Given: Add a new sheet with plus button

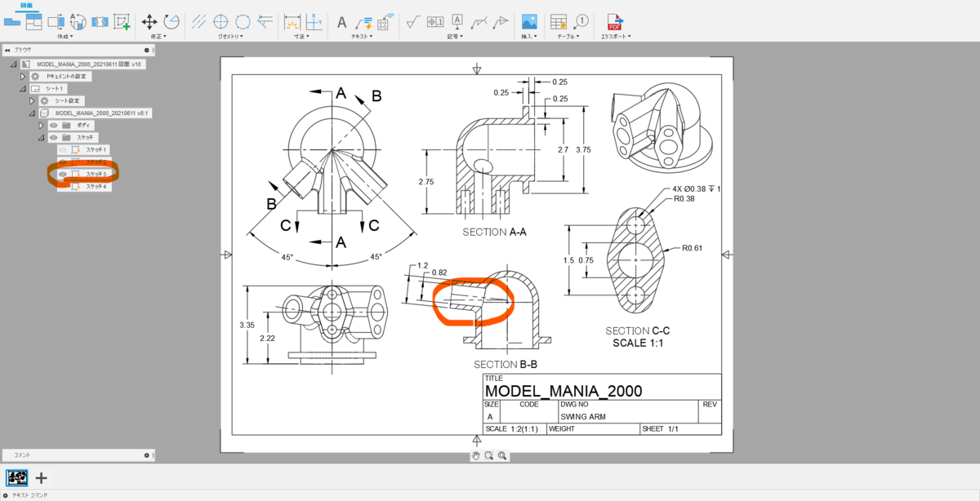Looking at the screenshot, I should (41, 478).
